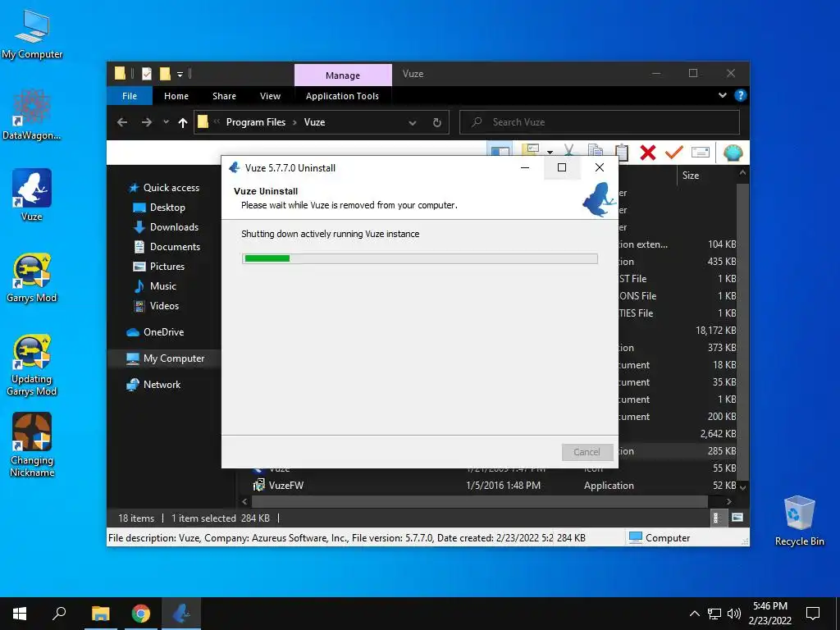
Task: Open Updating Garrys Mod desktop shortcut
Action: click(x=32, y=365)
